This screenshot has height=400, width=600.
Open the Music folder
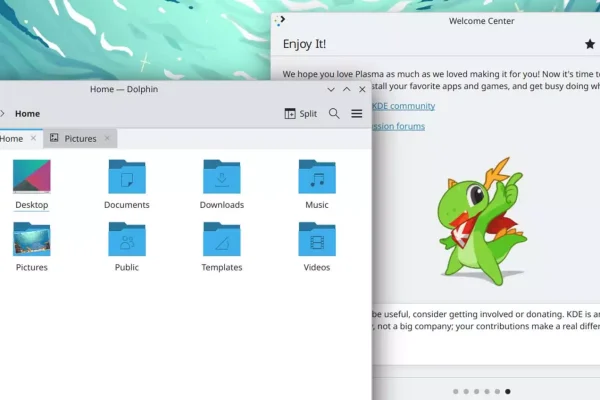coord(316,180)
